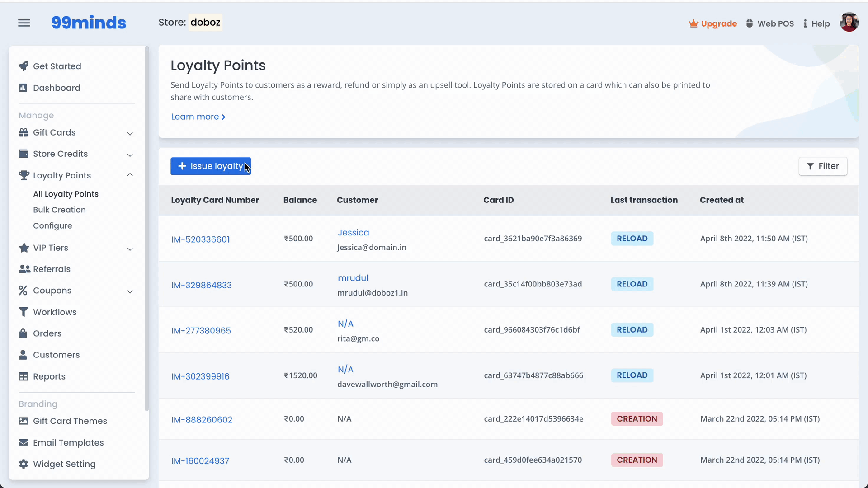Open loyalty card IM-888260602
The image size is (868, 488).
pyautogui.click(x=202, y=420)
